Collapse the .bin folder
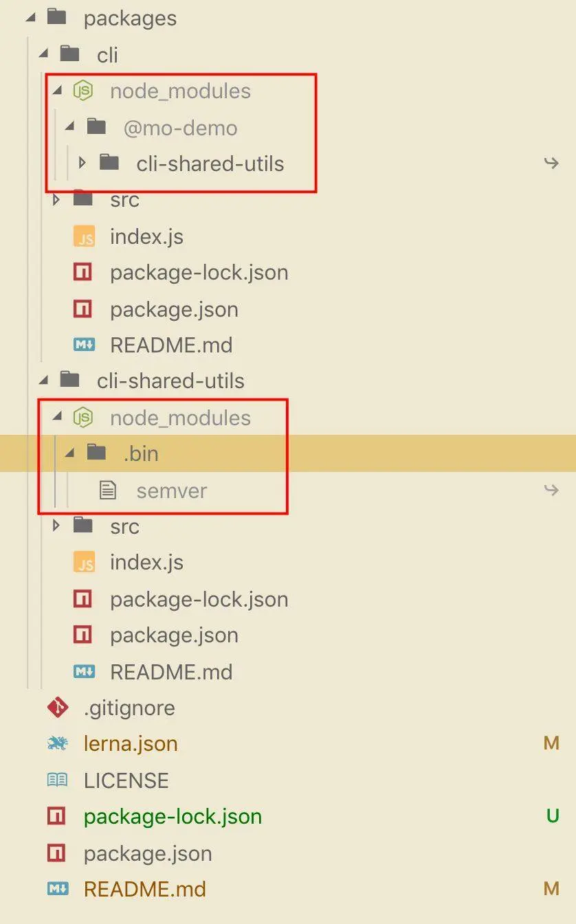This screenshot has width=576, height=924. tap(70, 453)
